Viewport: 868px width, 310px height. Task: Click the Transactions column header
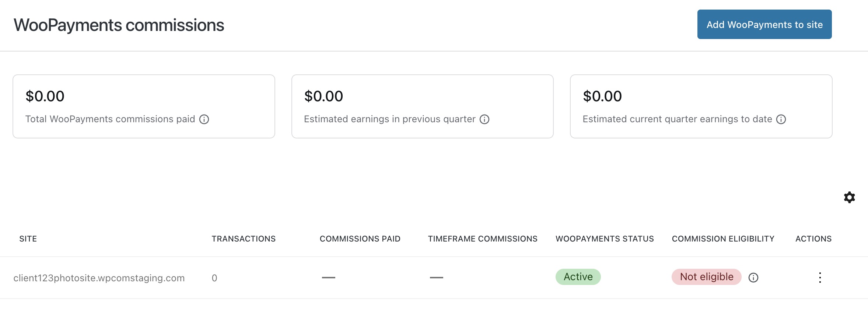coord(244,239)
